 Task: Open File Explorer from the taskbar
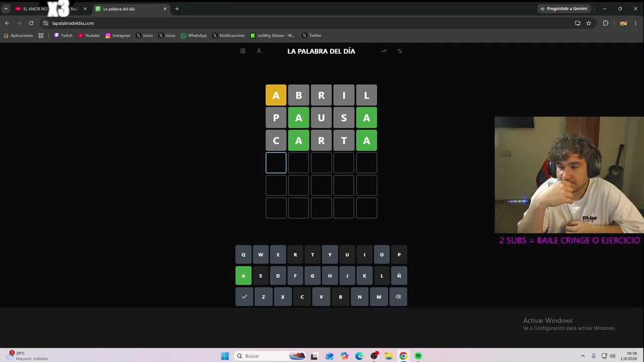(x=388, y=356)
